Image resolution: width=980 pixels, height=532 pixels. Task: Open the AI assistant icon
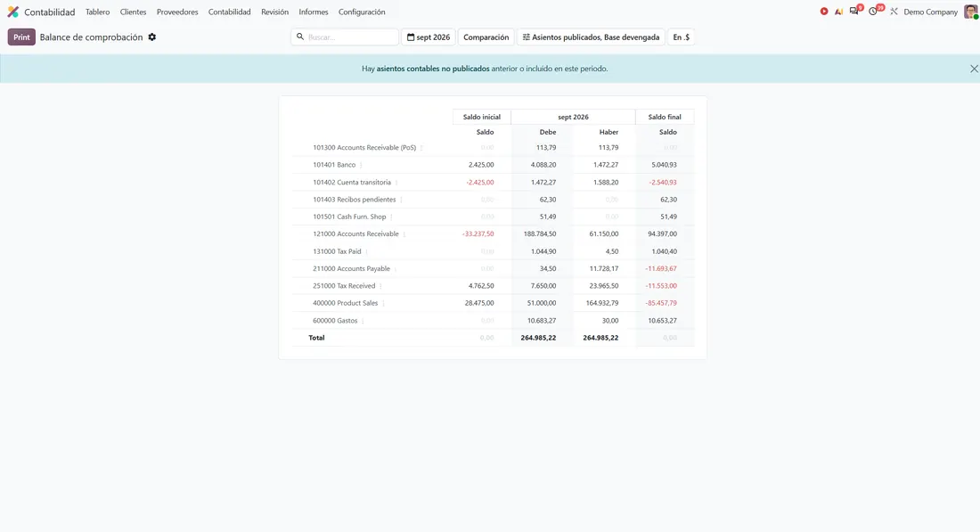[x=838, y=12]
